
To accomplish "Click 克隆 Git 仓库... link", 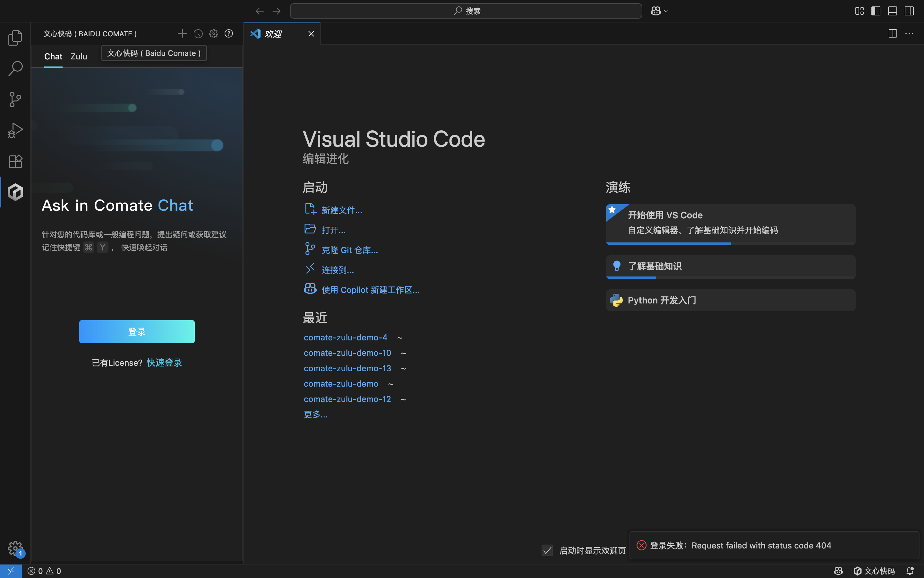I will click(x=349, y=250).
